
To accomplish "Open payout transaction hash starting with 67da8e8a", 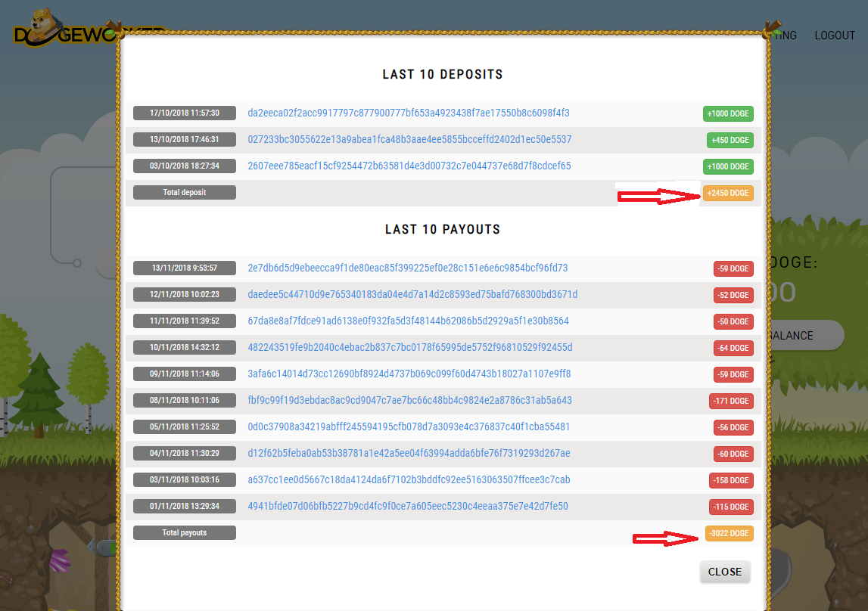I will [x=408, y=321].
